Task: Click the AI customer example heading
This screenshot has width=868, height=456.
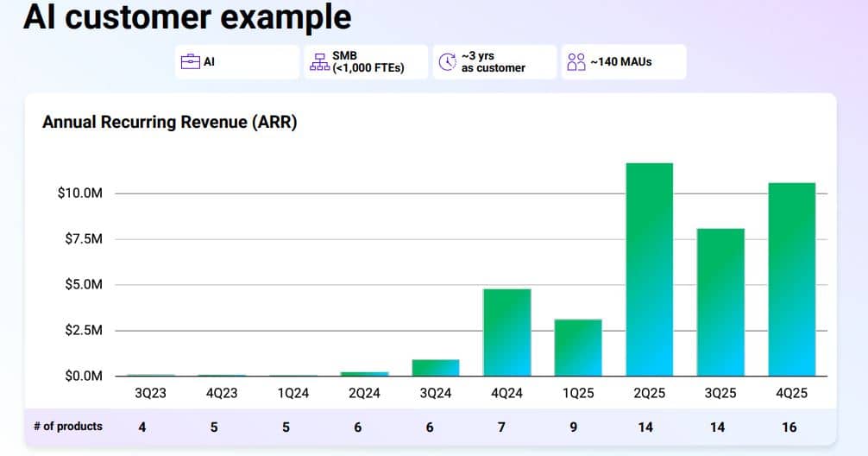Action: [x=187, y=16]
